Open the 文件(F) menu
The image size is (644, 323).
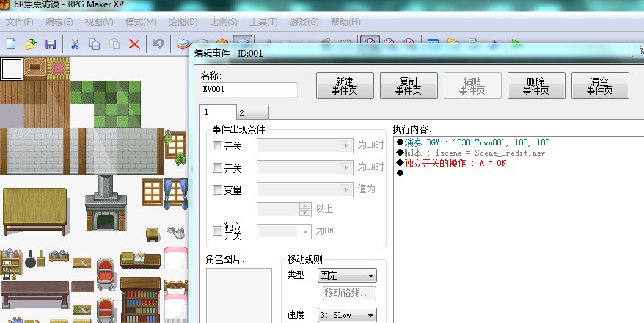point(20,22)
